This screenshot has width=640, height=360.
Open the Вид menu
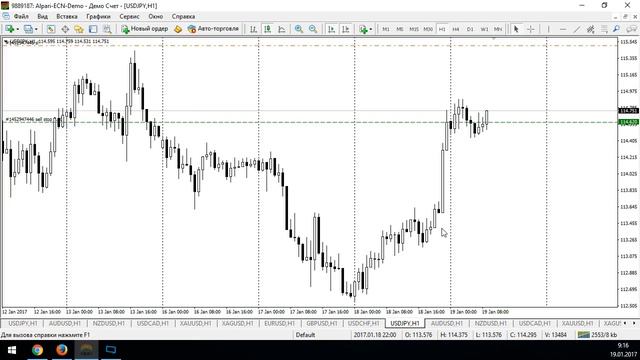[x=42, y=17]
